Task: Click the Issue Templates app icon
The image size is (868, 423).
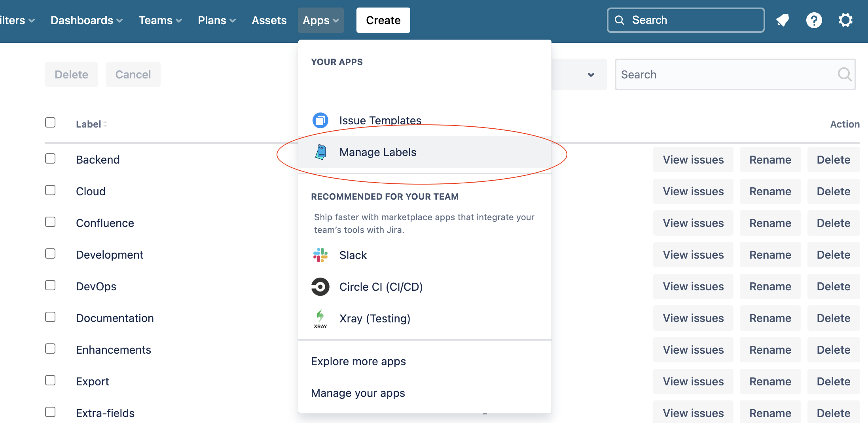Action: pos(320,120)
